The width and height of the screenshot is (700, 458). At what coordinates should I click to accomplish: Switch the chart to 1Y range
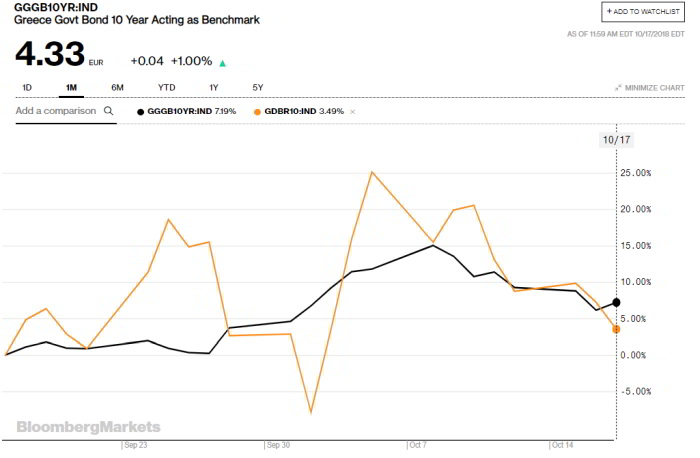click(x=213, y=88)
